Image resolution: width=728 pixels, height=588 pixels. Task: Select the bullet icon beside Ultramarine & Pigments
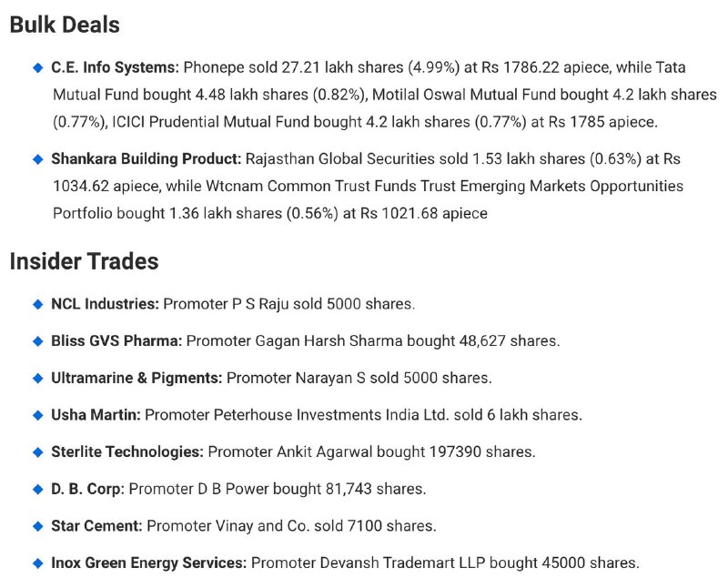coord(38,379)
